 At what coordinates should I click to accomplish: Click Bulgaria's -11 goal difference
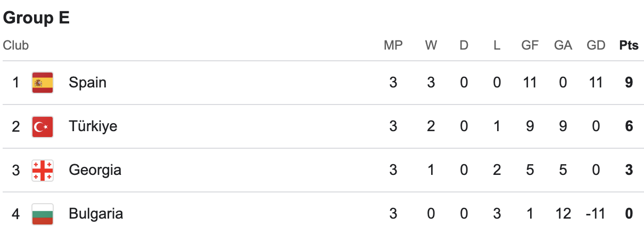tap(595, 214)
